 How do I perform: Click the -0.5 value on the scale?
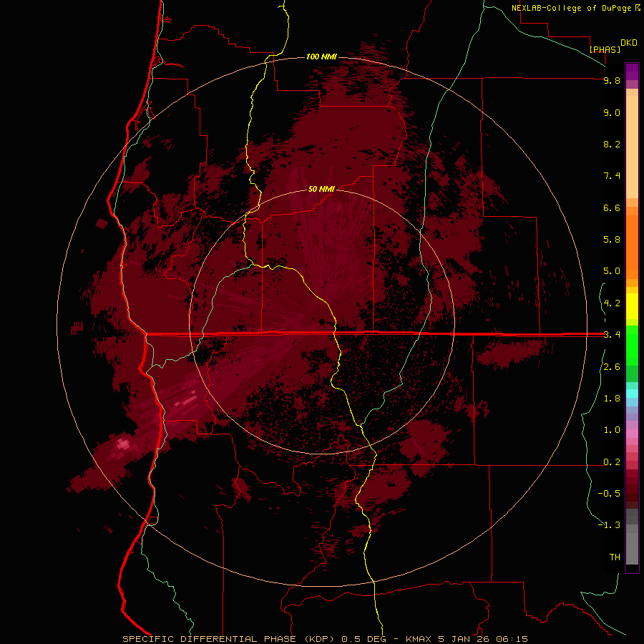[x=609, y=493]
